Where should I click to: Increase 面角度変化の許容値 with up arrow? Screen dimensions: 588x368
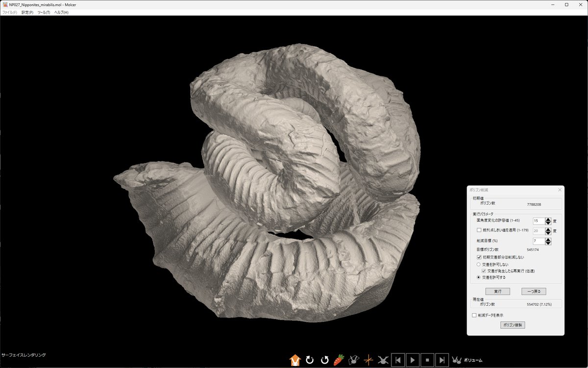tap(548, 219)
